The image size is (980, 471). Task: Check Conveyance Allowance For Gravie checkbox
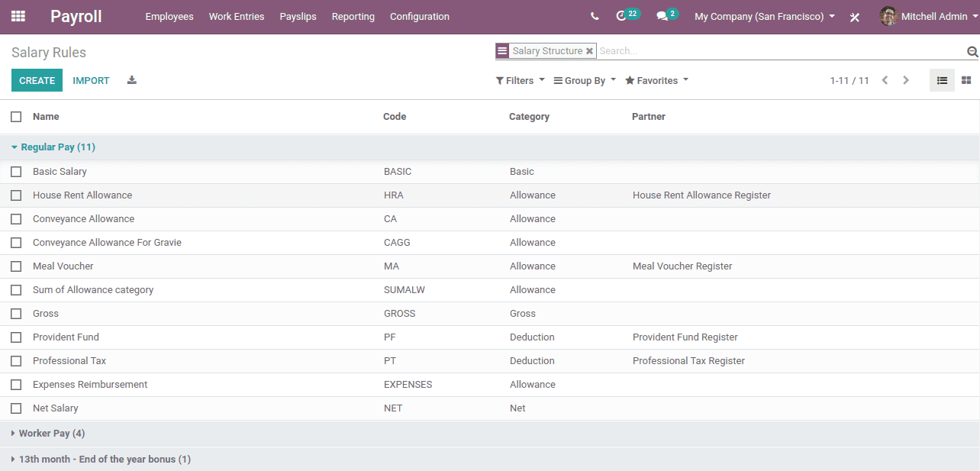pyautogui.click(x=16, y=243)
